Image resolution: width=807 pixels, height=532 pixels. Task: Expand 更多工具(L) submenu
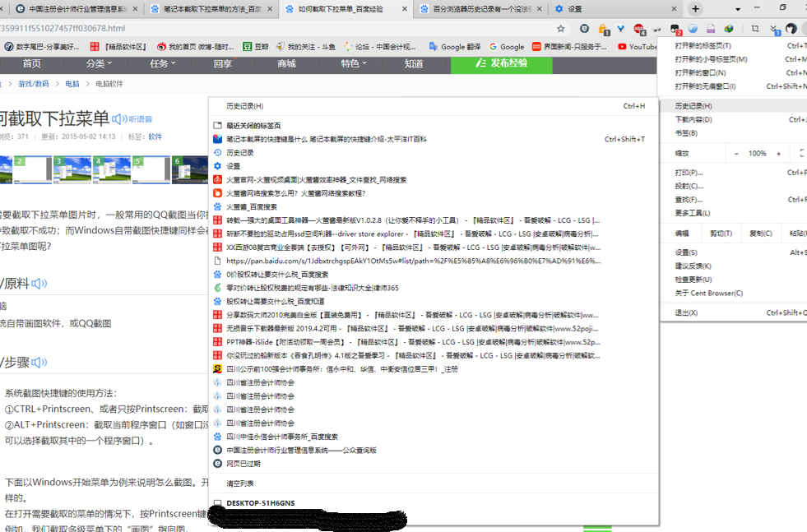click(734, 213)
